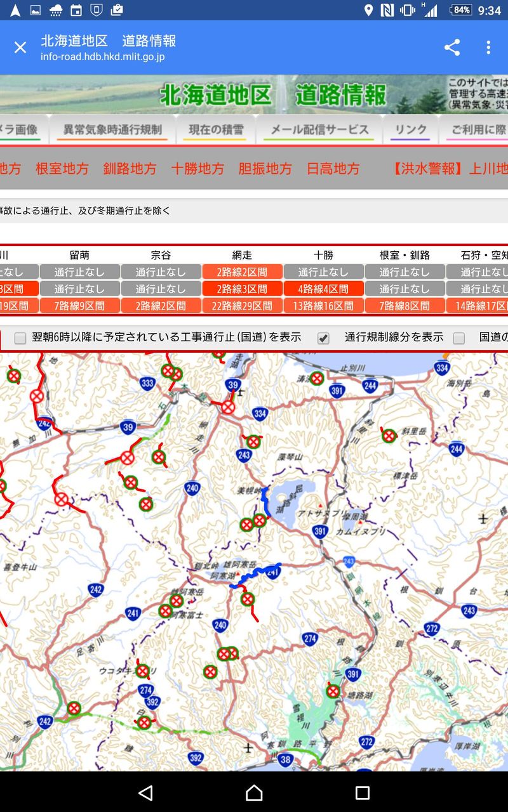This screenshot has height=812, width=508.
Task: Toggle the 国道 checkbox at right edge
Action: point(458,338)
